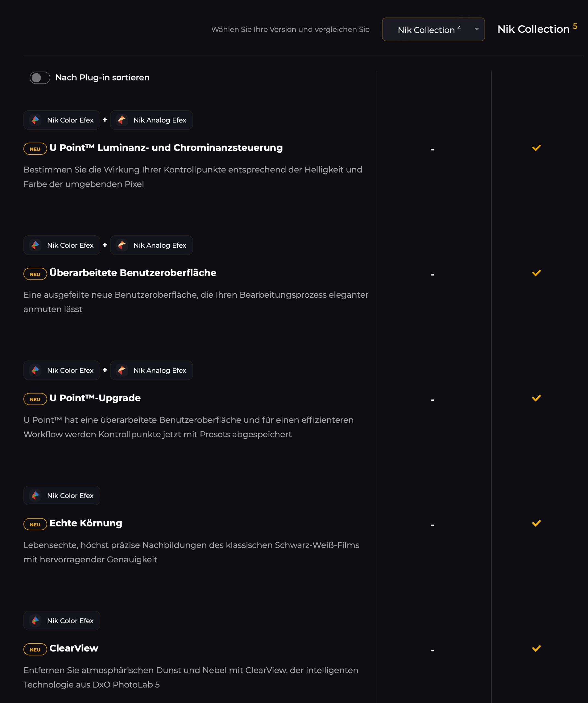Screen dimensions: 588x703
Task: Toggle the Nach Plug-in sortieren switch
Action: tap(40, 78)
